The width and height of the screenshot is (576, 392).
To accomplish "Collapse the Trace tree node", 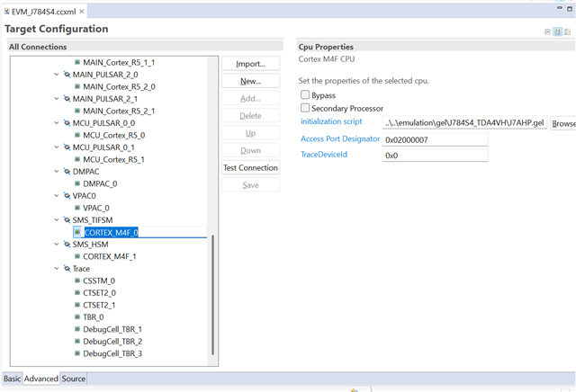I will [56, 269].
